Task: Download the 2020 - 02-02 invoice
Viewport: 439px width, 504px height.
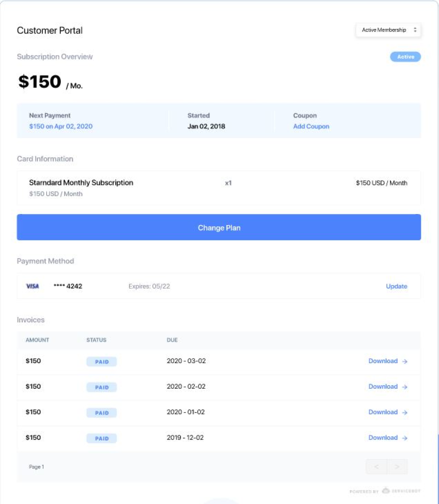Action: click(x=383, y=387)
